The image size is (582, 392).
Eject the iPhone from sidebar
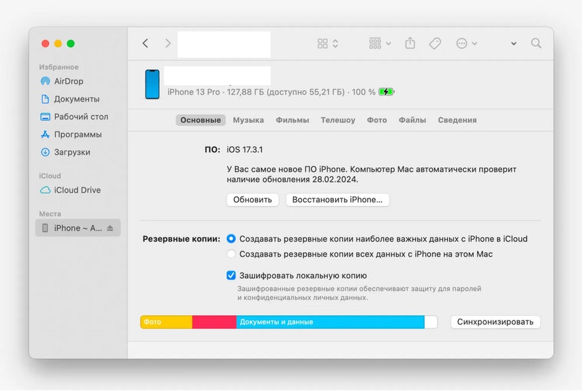coord(110,228)
